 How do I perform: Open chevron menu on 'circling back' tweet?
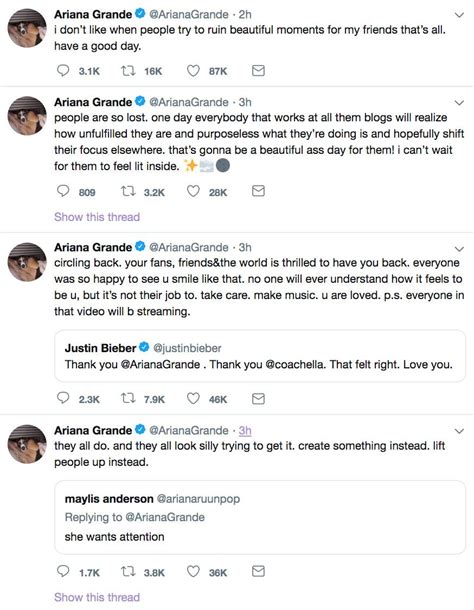(459, 249)
